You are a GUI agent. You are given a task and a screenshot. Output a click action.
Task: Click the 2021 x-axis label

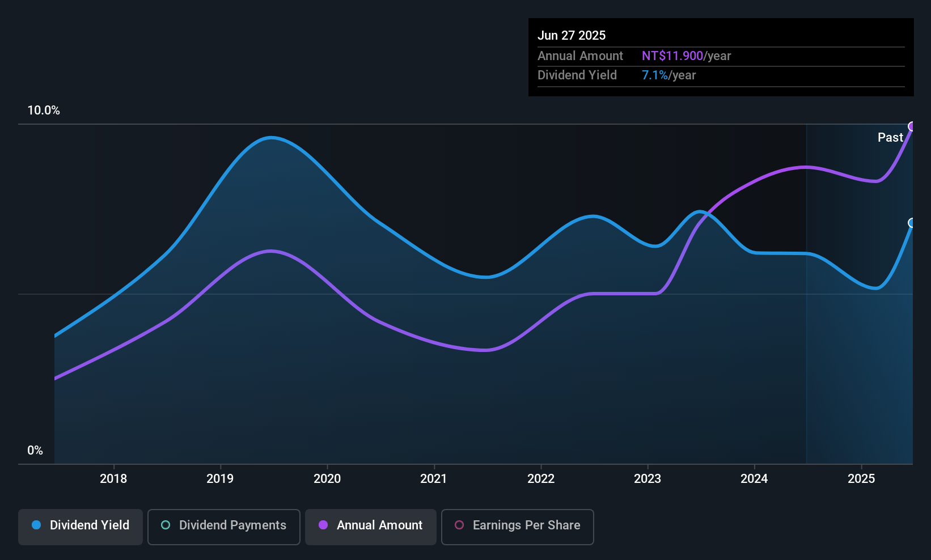pyautogui.click(x=434, y=479)
